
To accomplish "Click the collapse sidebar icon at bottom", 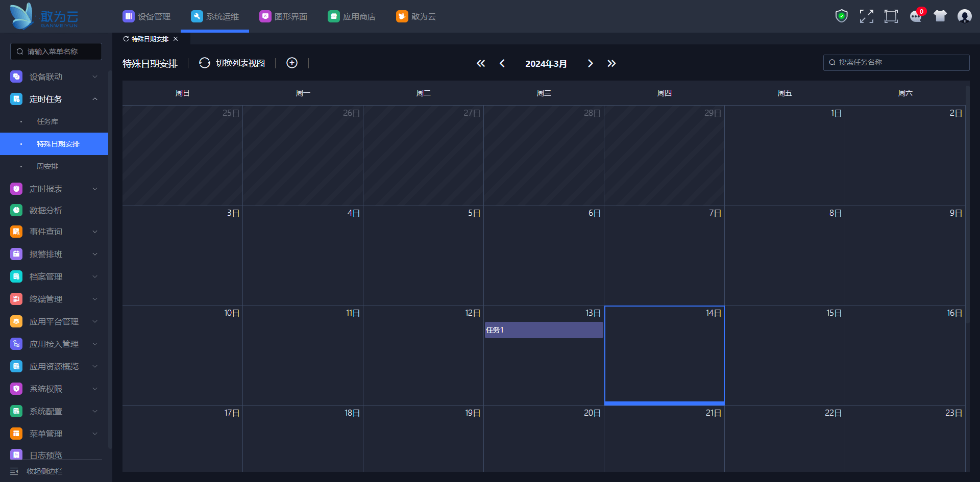I will tap(14, 471).
